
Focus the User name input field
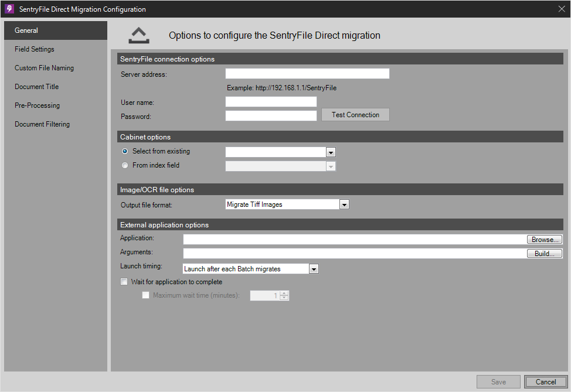pos(271,102)
